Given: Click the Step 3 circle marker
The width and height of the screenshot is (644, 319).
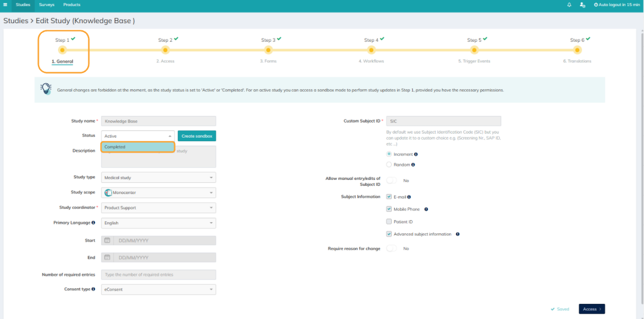Looking at the screenshot, I should tap(268, 50).
